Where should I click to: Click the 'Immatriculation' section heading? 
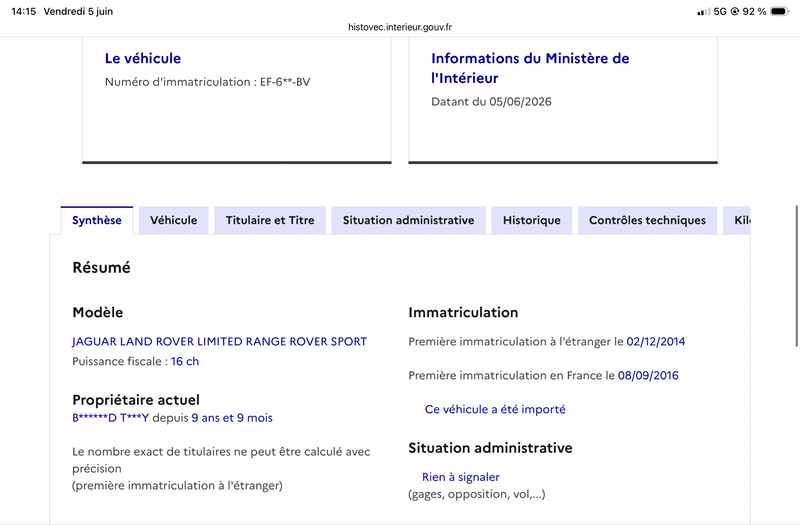click(463, 312)
